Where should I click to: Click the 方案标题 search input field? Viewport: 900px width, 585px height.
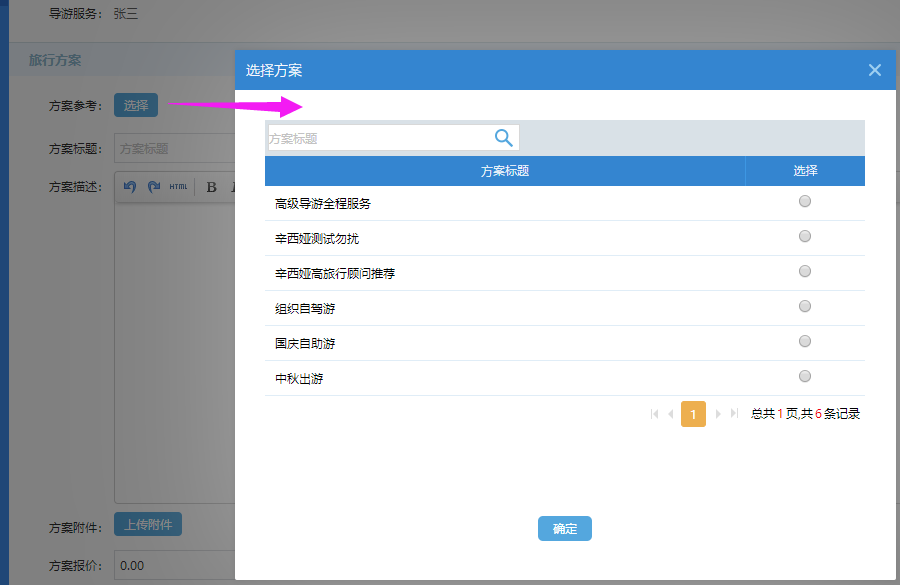378,138
